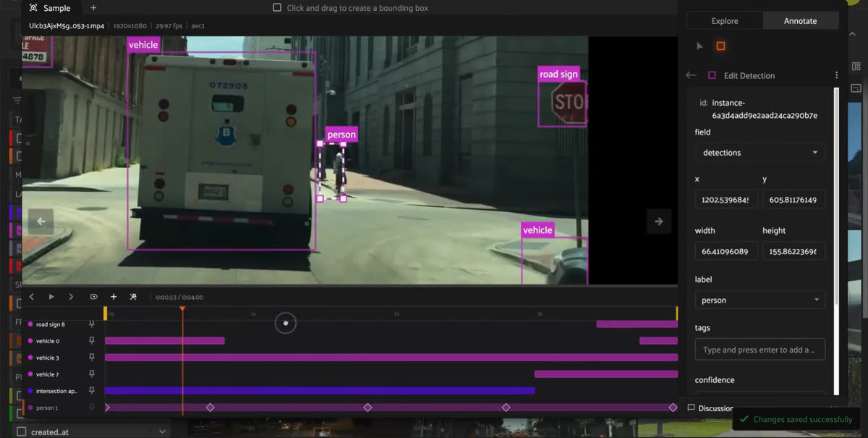Click the plus icon in timeline toolbar
This screenshot has width=868, height=438.
pos(114,297)
